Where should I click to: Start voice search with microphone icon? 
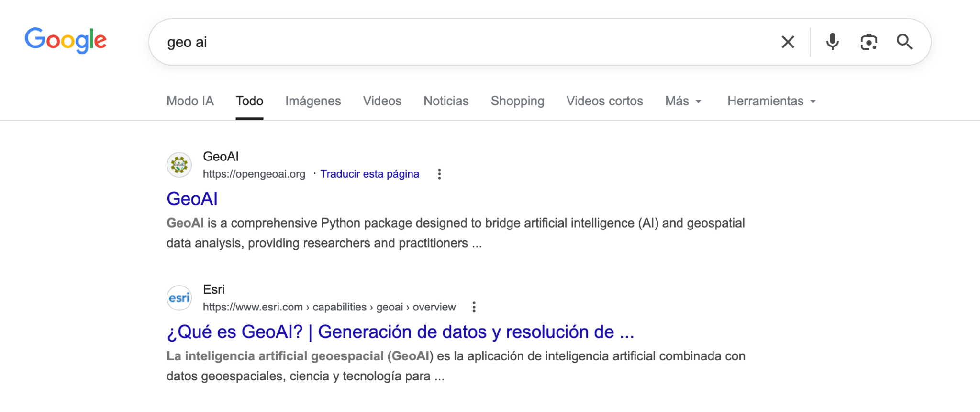click(832, 42)
